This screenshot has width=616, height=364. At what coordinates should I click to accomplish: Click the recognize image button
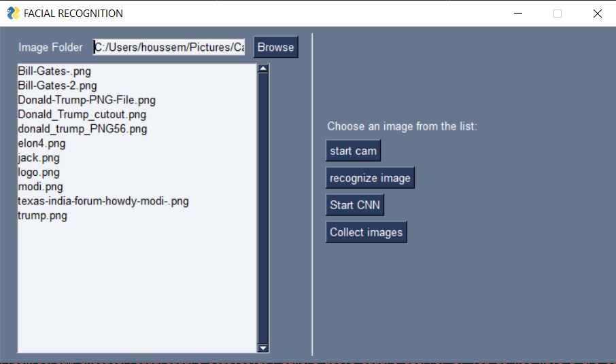tap(370, 178)
